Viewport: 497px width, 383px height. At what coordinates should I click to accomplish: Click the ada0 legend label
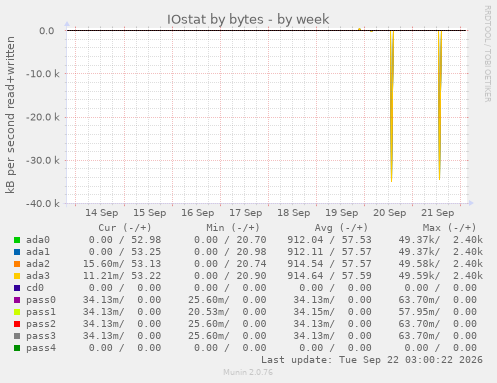[x=38, y=240]
